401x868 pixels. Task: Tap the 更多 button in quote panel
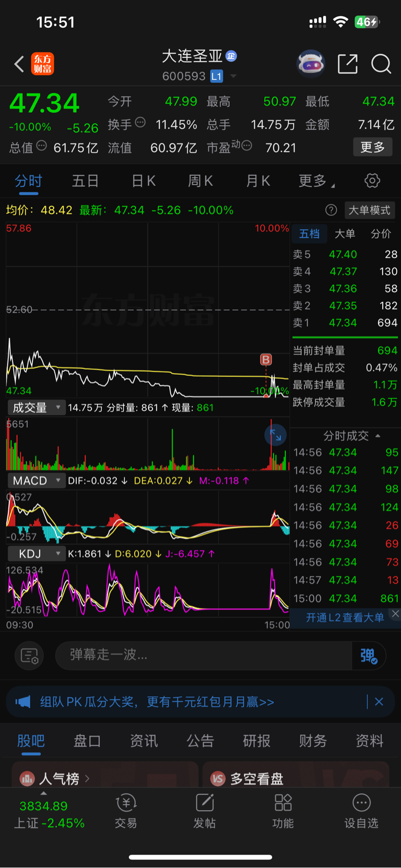point(373,147)
